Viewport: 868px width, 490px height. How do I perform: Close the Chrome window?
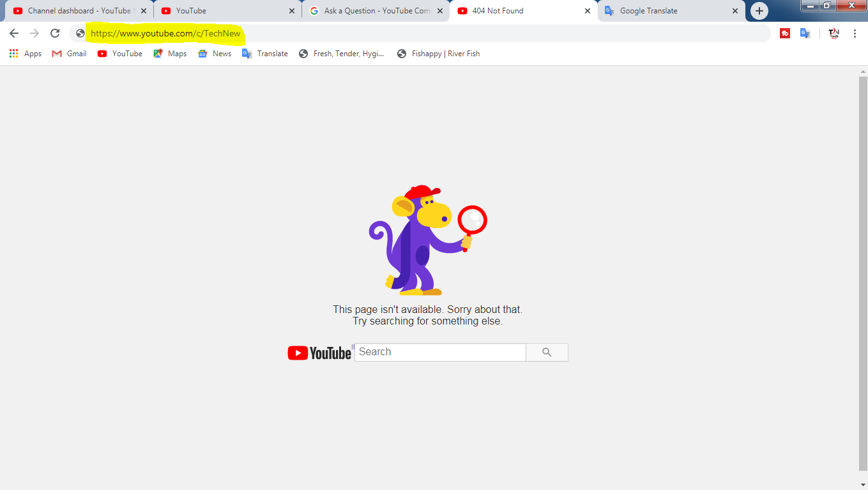click(851, 6)
